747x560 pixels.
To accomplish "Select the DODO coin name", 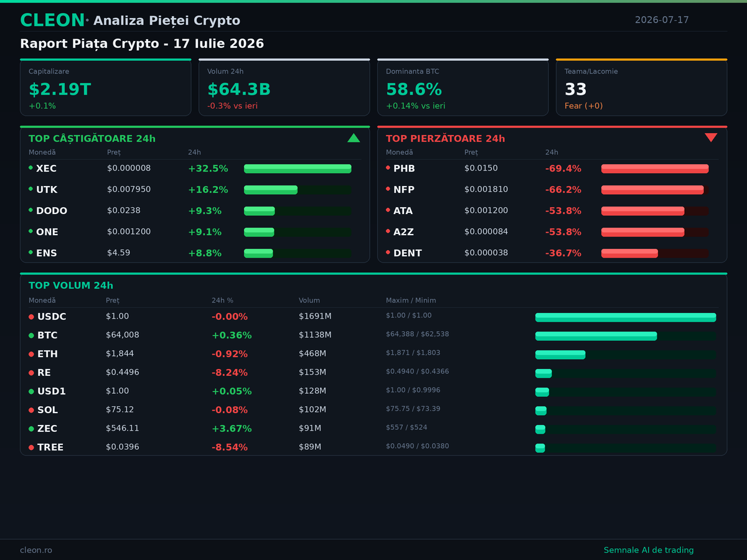I will tap(52, 211).
